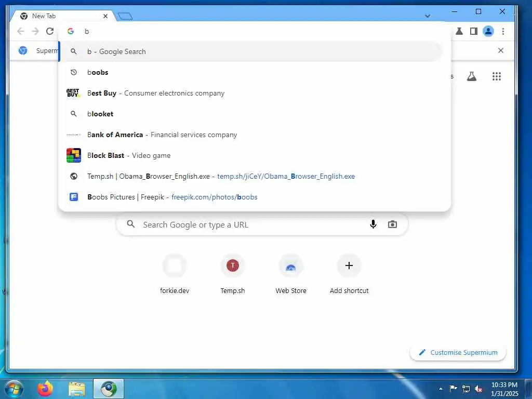The width and height of the screenshot is (532, 399).
Task: Open the network tray icon
Action: (x=466, y=389)
